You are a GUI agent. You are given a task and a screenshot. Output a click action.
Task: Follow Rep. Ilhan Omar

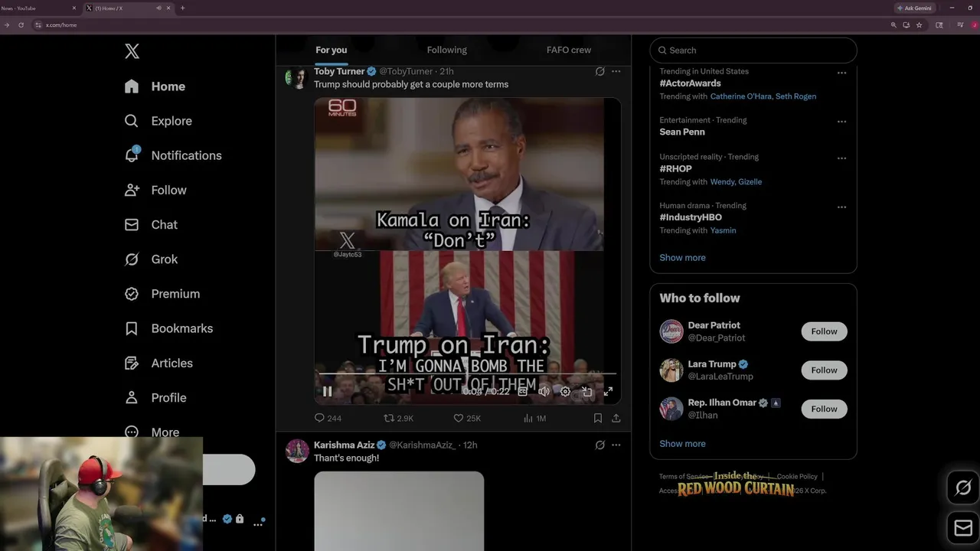825,409
